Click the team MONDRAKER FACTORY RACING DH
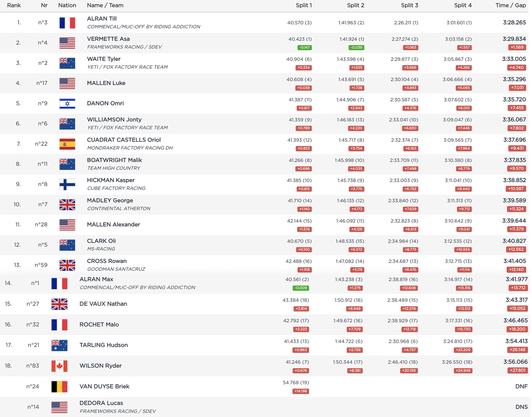This screenshot has height=417, width=532. click(x=130, y=148)
